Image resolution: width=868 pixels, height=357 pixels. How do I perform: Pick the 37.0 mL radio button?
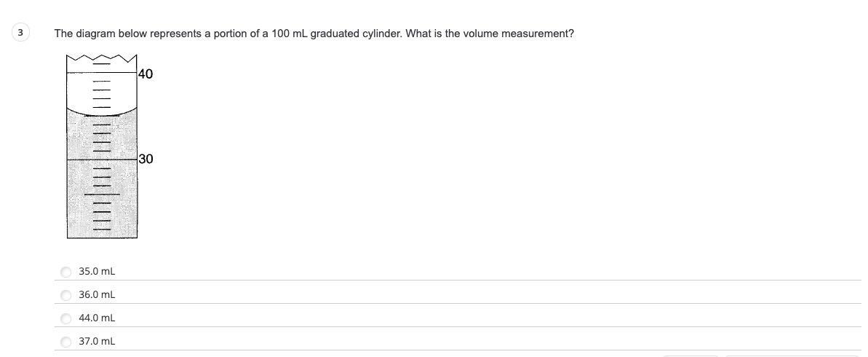coord(66,342)
